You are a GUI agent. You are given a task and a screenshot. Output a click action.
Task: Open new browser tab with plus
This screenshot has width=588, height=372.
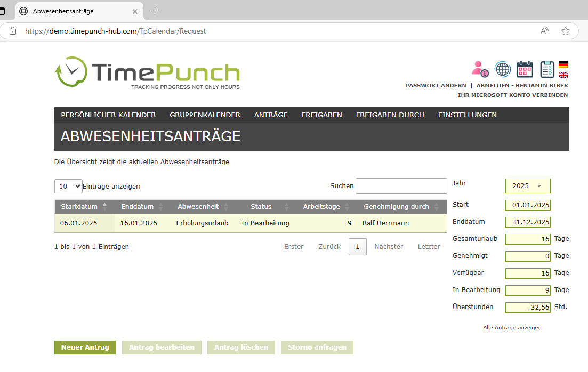(155, 11)
